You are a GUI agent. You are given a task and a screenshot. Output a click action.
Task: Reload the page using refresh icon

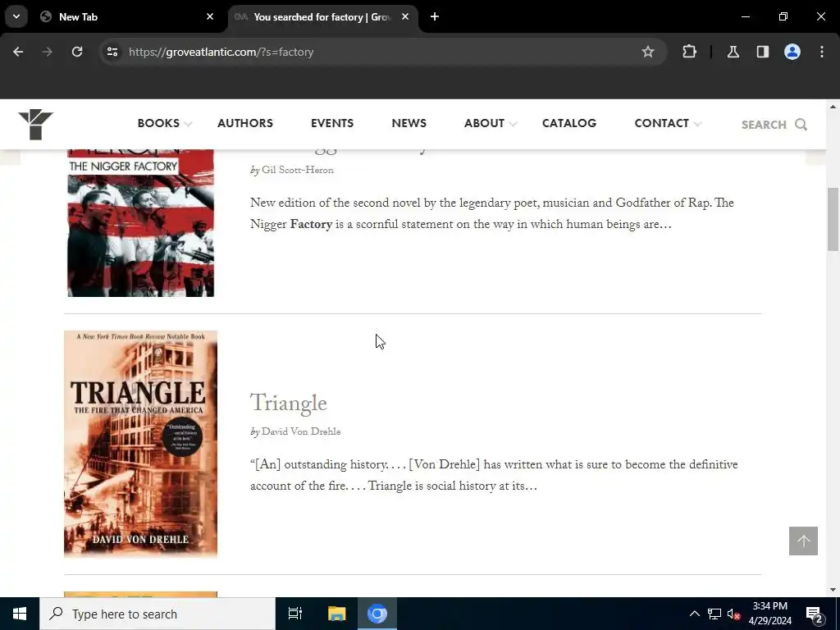(77, 52)
